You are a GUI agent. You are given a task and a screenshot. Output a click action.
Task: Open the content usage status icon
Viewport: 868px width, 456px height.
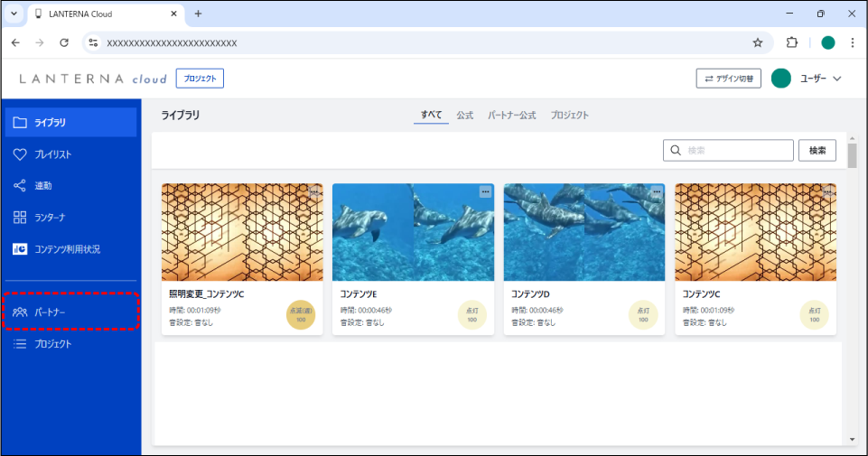20,249
